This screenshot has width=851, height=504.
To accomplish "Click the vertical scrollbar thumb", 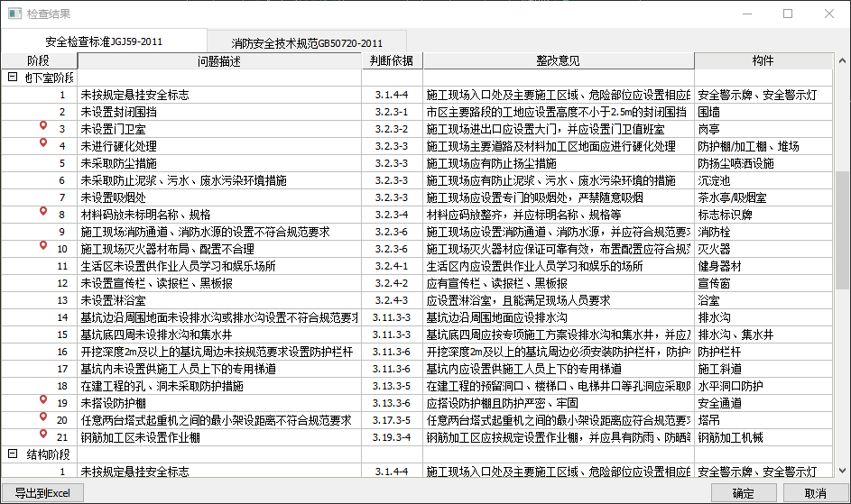I will [x=842, y=231].
